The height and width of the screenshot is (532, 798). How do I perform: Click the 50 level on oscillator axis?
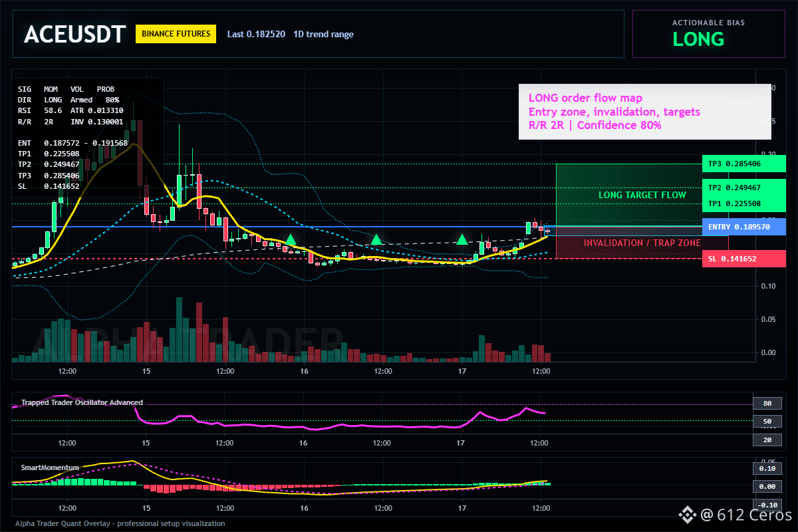coord(767,422)
